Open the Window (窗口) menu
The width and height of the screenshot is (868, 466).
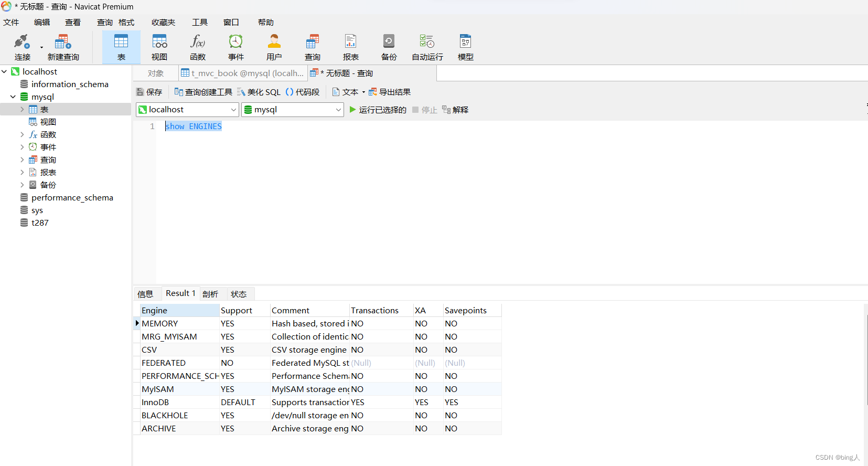pyautogui.click(x=231, y=22)
